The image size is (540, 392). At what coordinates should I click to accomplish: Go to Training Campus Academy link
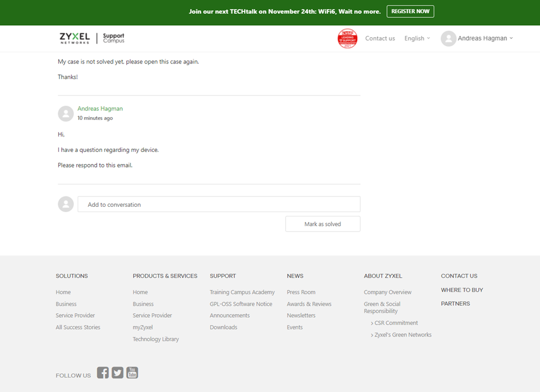[x=242, y=292]
